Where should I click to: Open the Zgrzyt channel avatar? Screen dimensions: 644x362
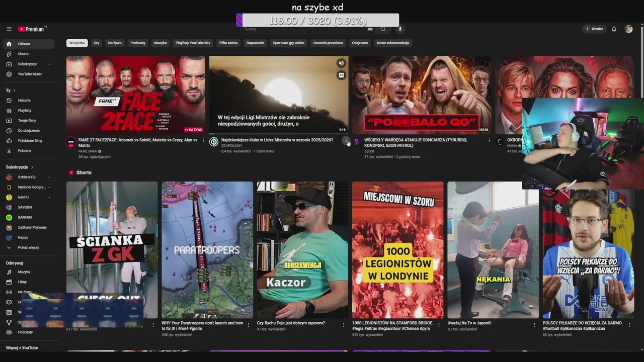(x=357, y=142)
